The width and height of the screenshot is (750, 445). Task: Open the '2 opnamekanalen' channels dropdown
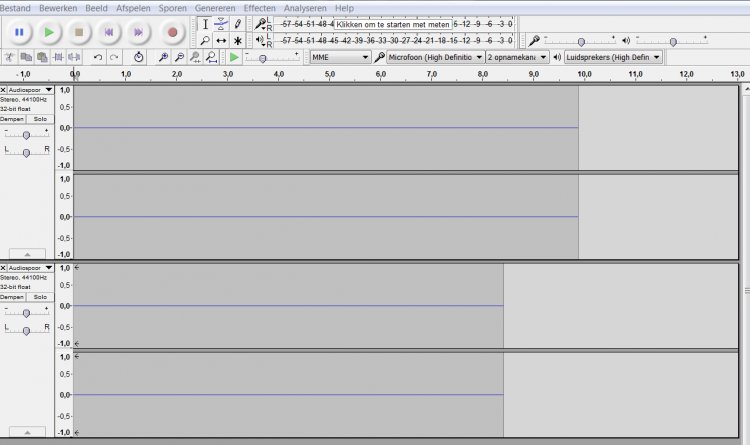[x=517, y=57]
